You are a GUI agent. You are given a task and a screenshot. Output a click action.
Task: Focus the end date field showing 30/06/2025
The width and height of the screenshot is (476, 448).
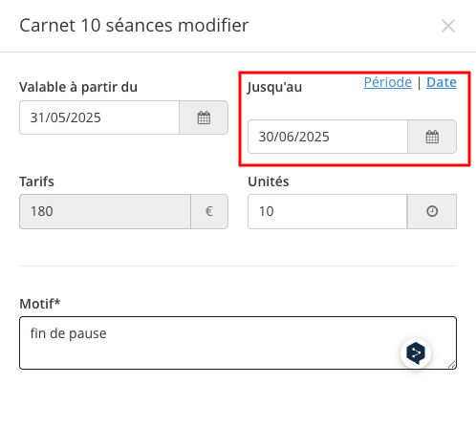[x=328, y=137]
